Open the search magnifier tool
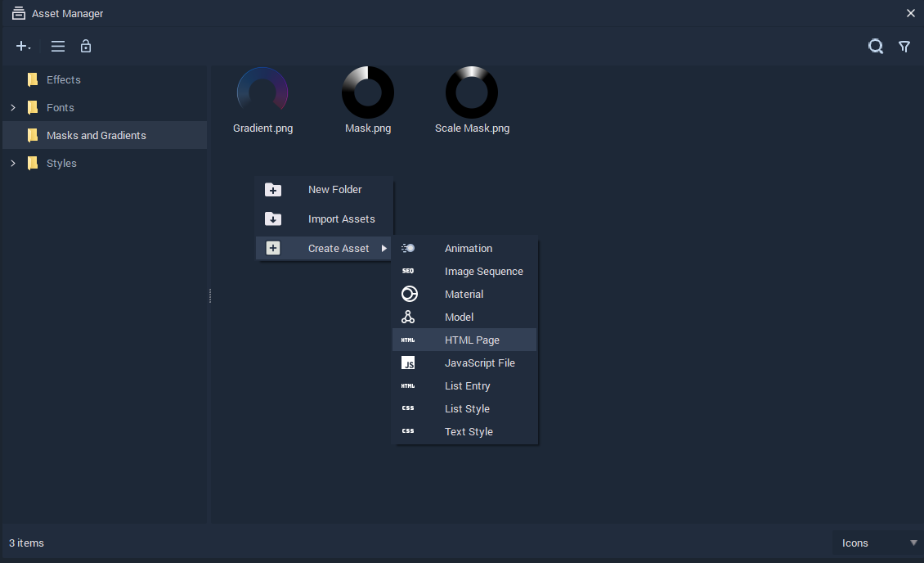Viewport: 924px width, 563px height. (876, 46)
